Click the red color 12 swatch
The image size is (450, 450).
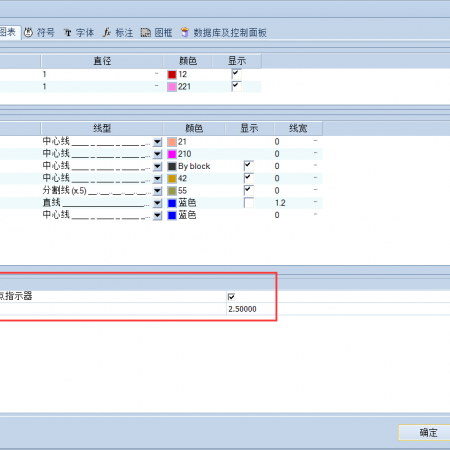[172, 74]
